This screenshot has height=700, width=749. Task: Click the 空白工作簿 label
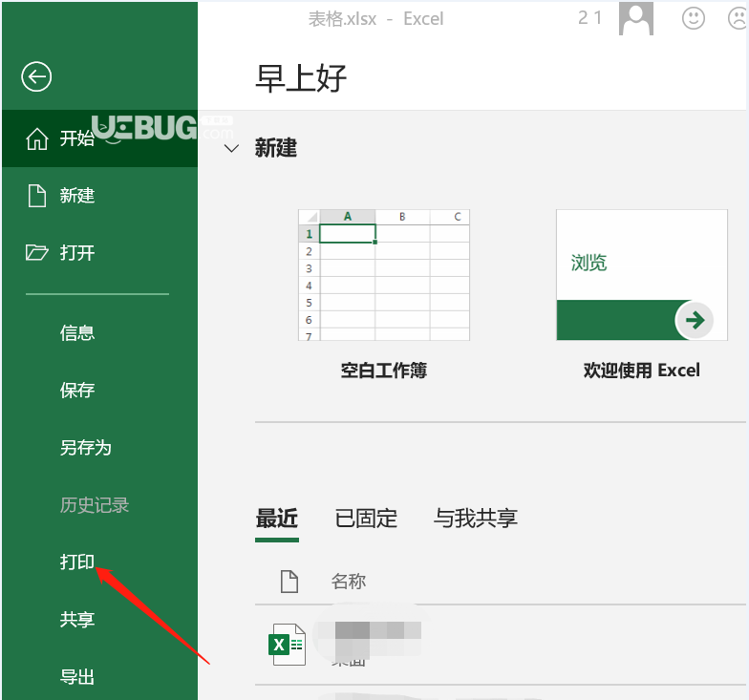[x=384, y=371]
